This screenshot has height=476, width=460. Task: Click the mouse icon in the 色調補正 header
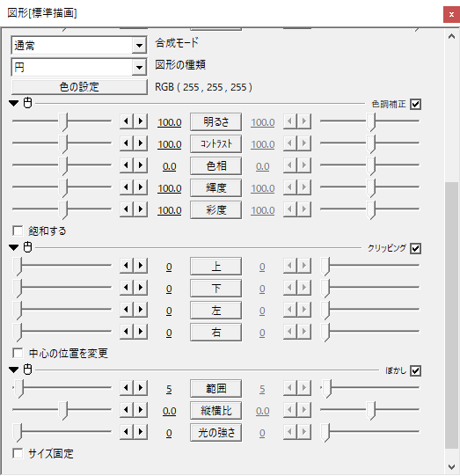pyautogui.click(x=27, y=103)
